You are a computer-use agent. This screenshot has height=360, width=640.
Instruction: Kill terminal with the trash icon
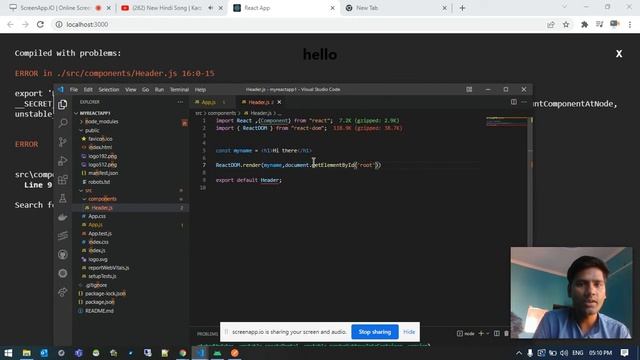(506, 333)
